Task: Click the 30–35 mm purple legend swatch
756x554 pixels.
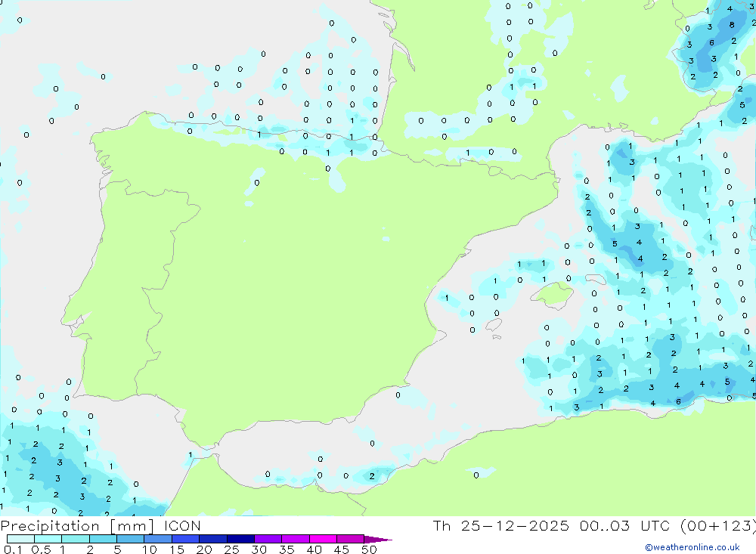Action: point(268,539)
